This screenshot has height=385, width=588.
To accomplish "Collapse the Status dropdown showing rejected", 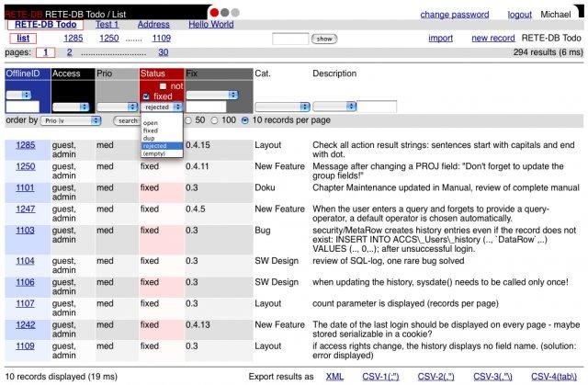I will tap(162, 108).
